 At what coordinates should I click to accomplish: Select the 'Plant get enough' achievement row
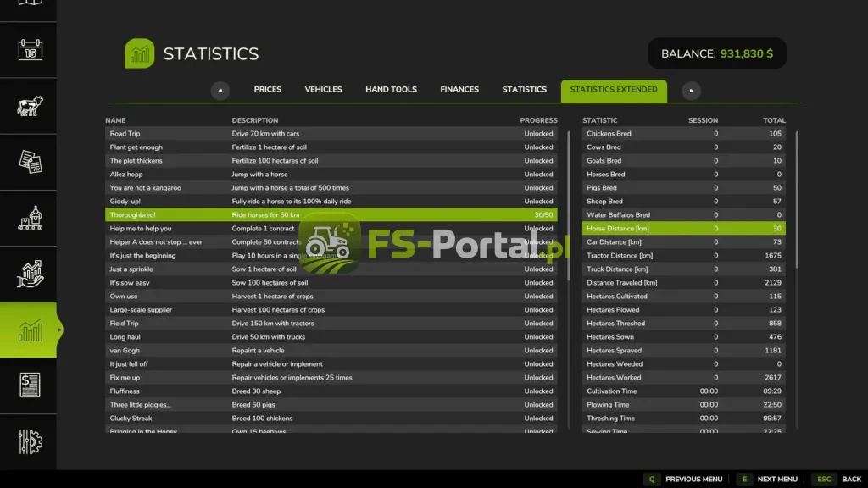point(331,147)
